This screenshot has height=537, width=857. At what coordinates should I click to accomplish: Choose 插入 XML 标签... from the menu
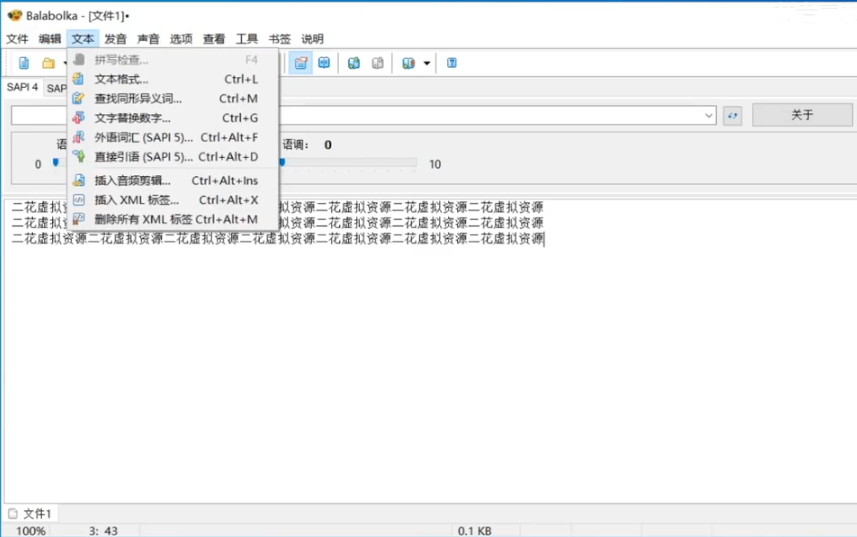pyautogui.click(x=173, y=200)
